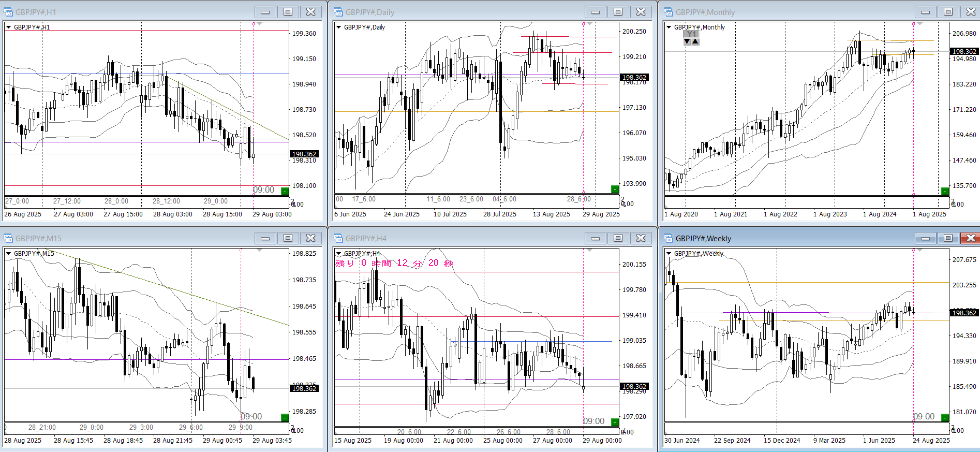
Task: Expand the GBPJPY#,Daily dropdown triangle in the chart
Action: [x=339, y=27]
